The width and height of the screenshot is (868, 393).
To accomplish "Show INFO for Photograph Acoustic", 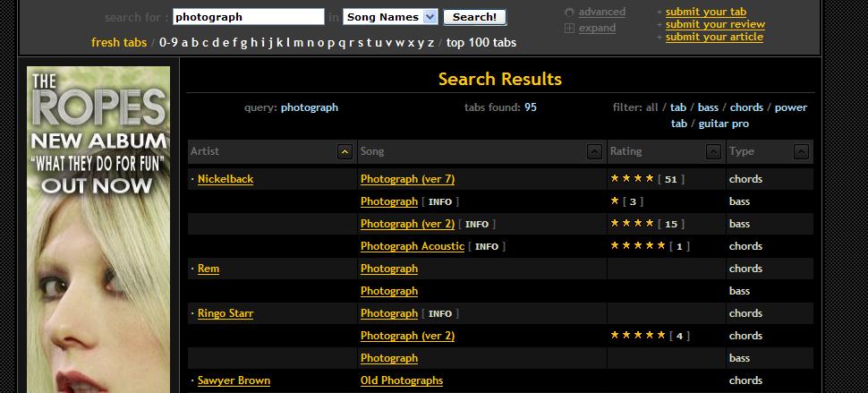I will 487,247.
